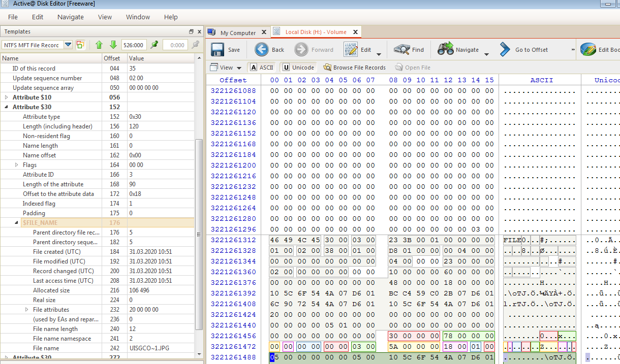Viewport: 620px width, 364px height.
Task: Move template up with green up arrow
Action: tap(99, 45)
